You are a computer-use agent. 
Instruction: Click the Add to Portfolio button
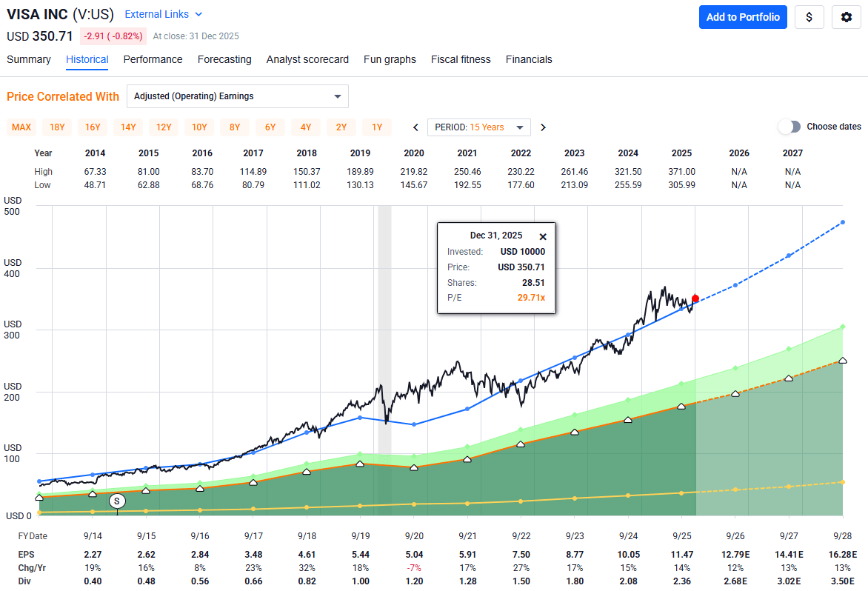point(743,17)
